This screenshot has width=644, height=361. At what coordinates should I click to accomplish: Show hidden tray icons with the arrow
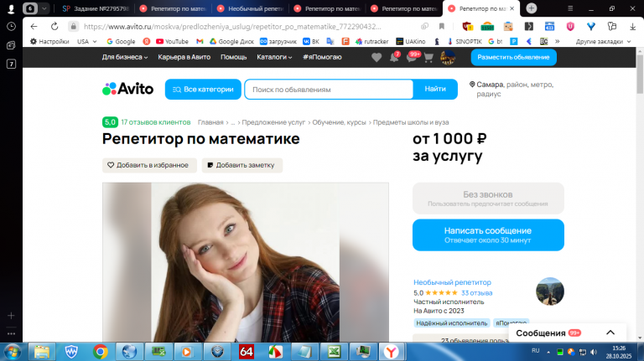548,352
